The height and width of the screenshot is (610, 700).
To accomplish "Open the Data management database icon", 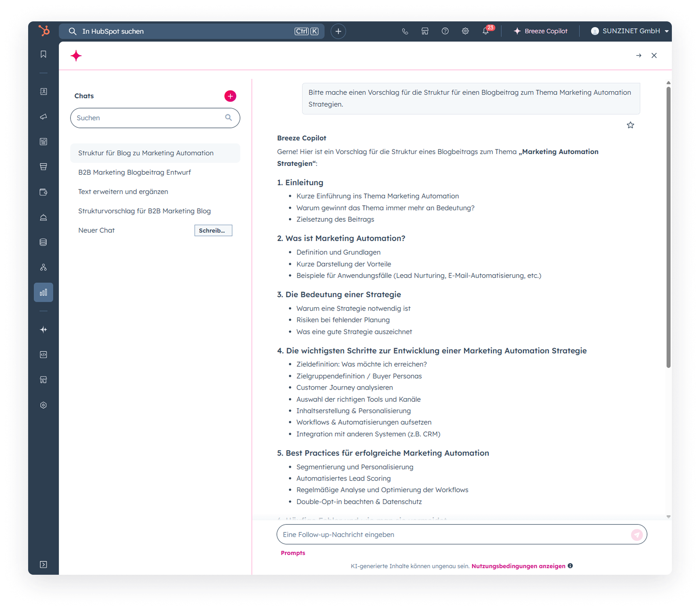I will pyautogui.click(x=44, y=242).
